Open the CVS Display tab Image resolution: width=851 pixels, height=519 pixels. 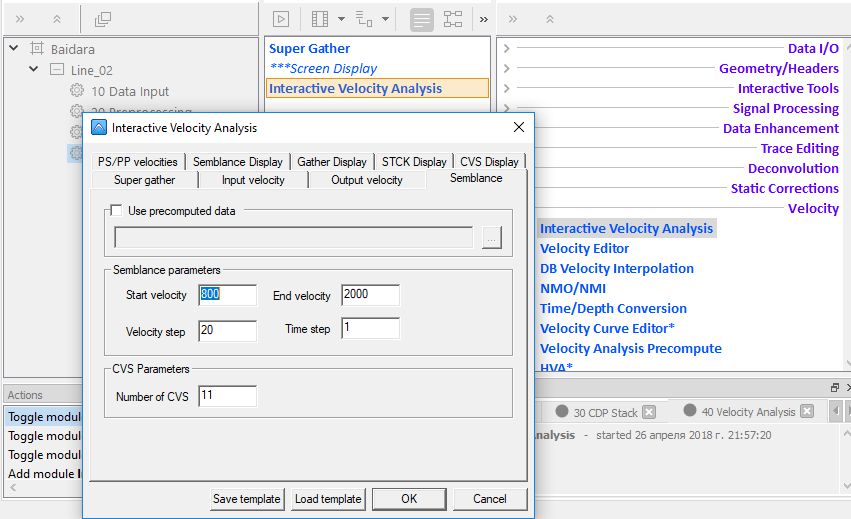[490, 162]
